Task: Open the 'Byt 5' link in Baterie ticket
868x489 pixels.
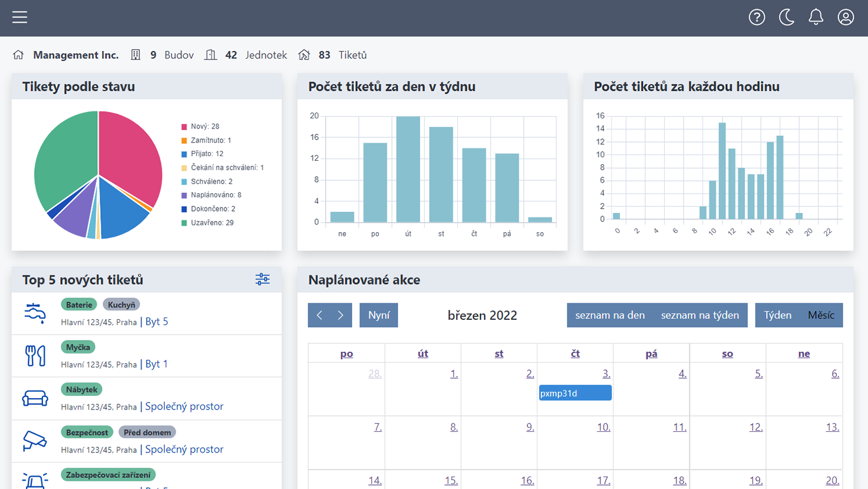Action: coord(157,322)
